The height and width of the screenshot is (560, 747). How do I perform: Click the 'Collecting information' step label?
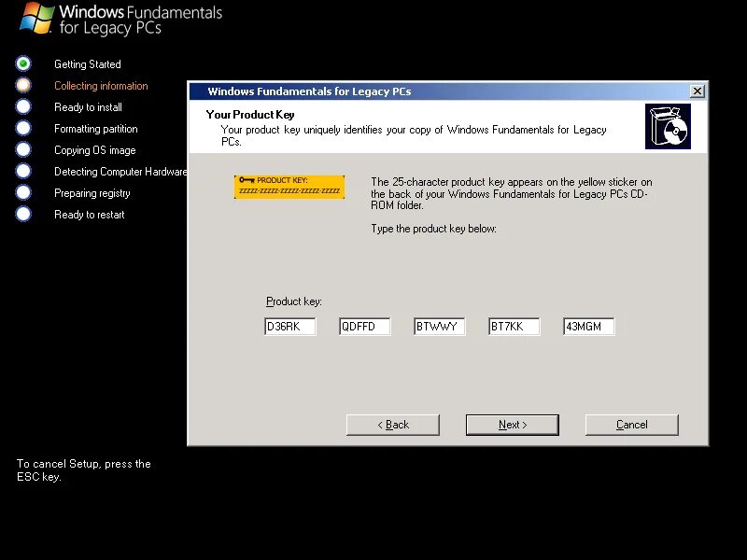point(101,86)
